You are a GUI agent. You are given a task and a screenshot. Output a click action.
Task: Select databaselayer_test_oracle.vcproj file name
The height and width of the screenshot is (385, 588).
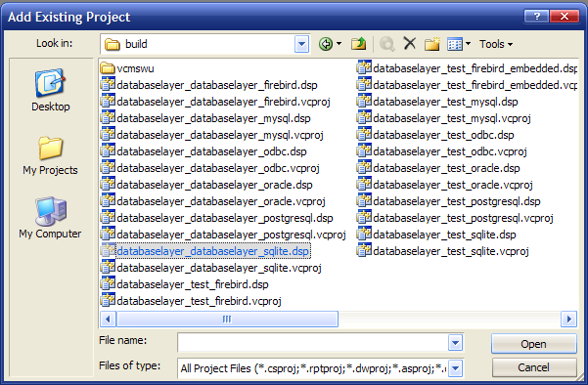click(453, 185)
